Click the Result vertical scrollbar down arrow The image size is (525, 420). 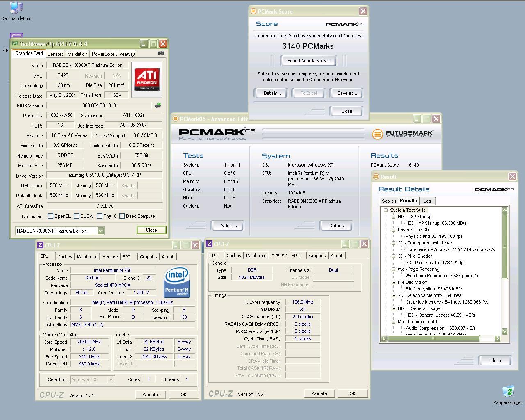point(505,331)
